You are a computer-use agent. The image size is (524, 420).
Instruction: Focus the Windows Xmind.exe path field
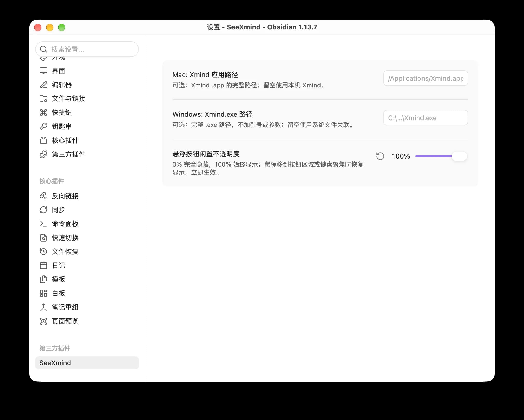point(426,118)
